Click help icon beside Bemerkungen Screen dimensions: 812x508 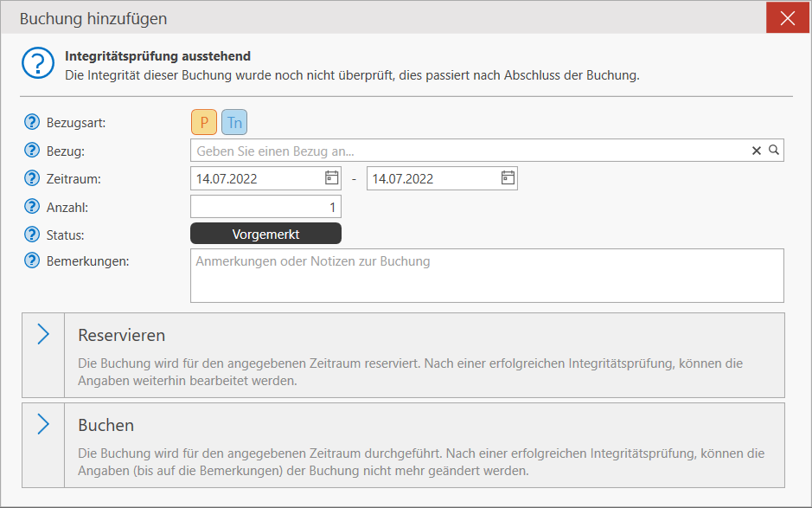click(32, 260)
